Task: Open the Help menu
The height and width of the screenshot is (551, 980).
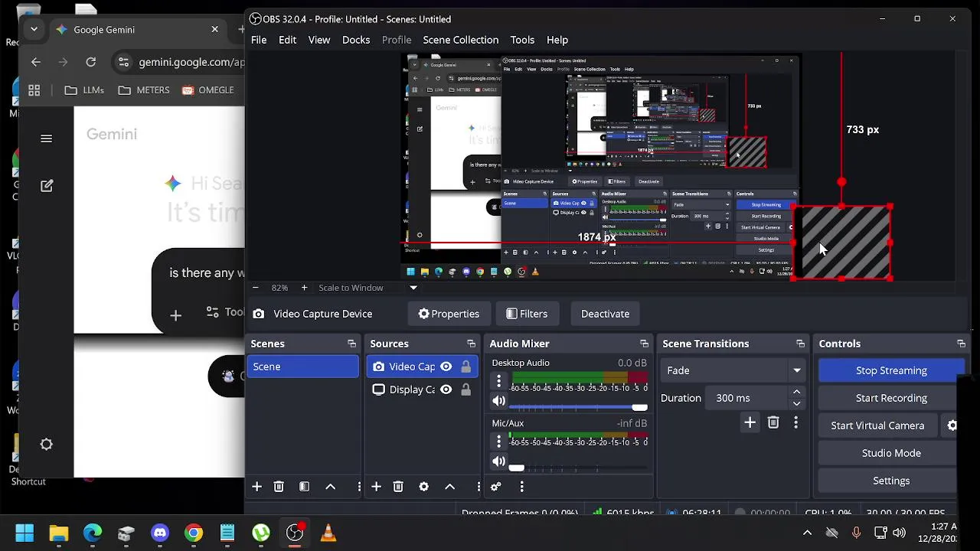Action: (x=557, y=40)
